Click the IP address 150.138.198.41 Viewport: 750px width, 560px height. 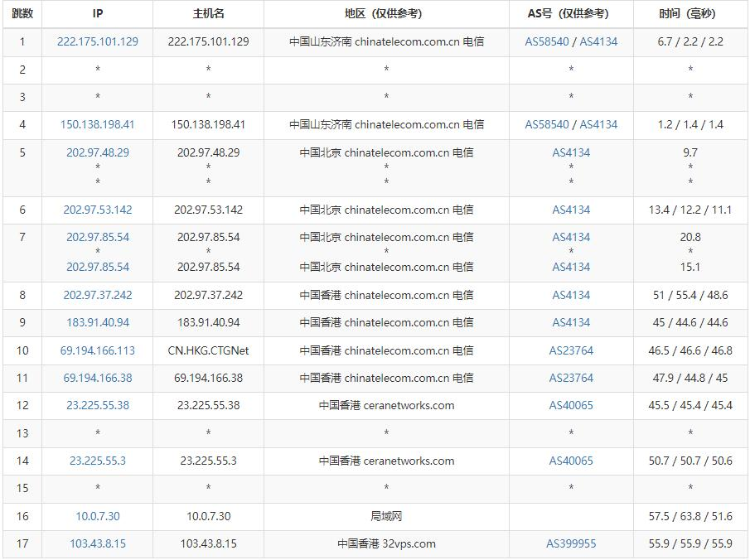[x=98, y=124]
